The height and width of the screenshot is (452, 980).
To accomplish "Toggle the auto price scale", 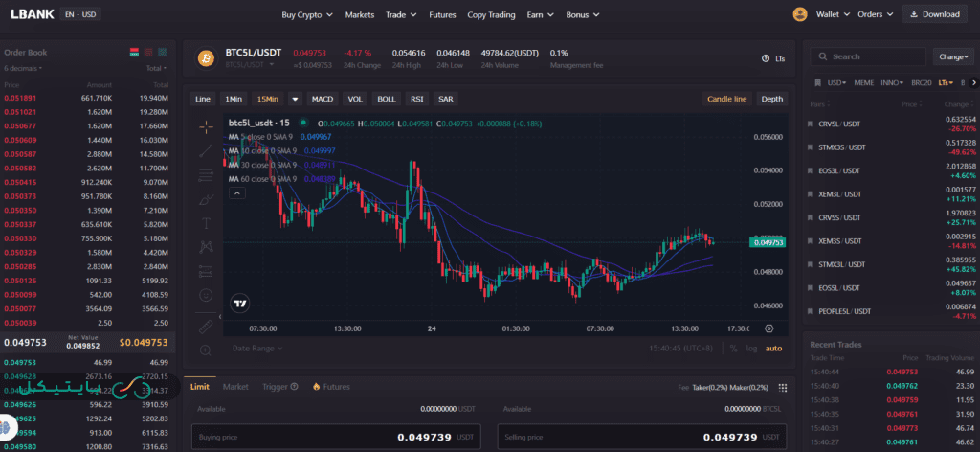I will (x=773, y=349).
